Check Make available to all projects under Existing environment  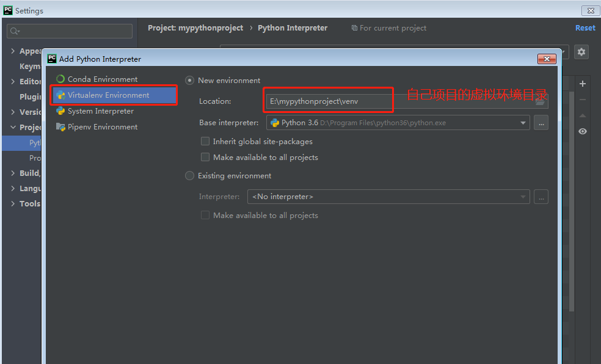pyautogui.click(x=205, y=216)
